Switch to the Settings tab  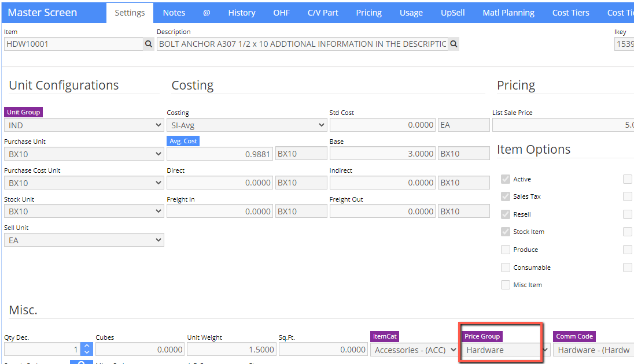tap(130, 13)
